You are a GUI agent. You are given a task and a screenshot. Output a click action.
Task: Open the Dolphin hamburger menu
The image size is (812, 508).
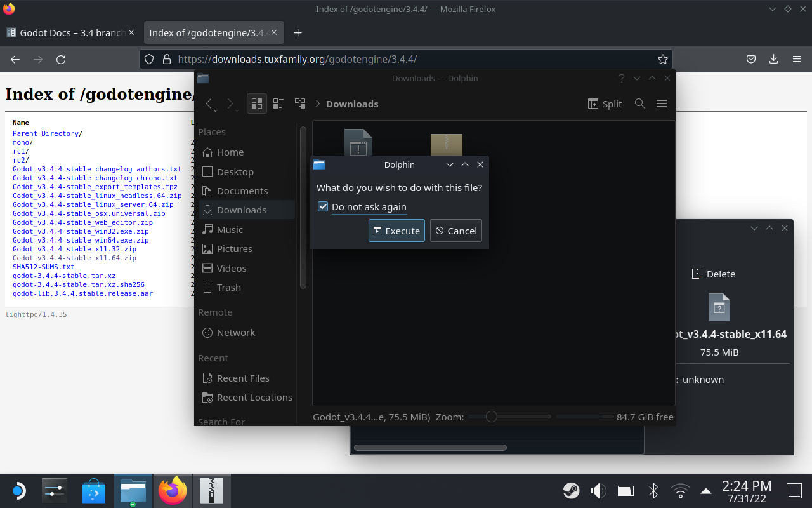(661, 103)
